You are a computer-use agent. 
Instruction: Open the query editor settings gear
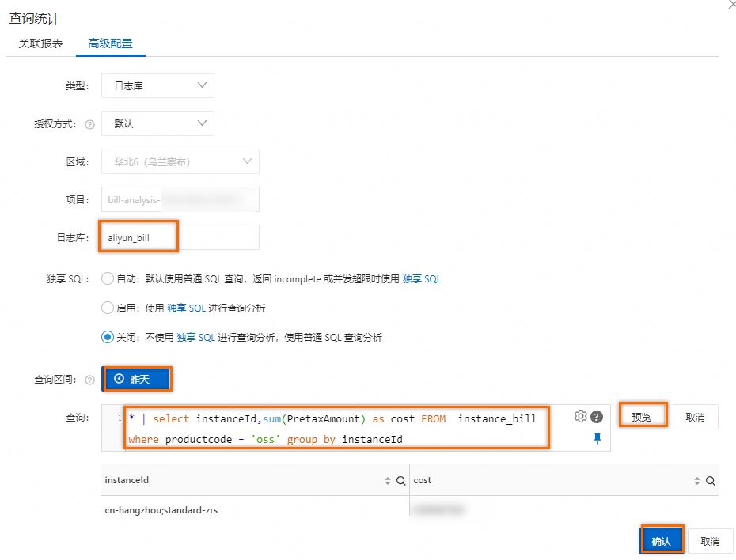(581, 417)
